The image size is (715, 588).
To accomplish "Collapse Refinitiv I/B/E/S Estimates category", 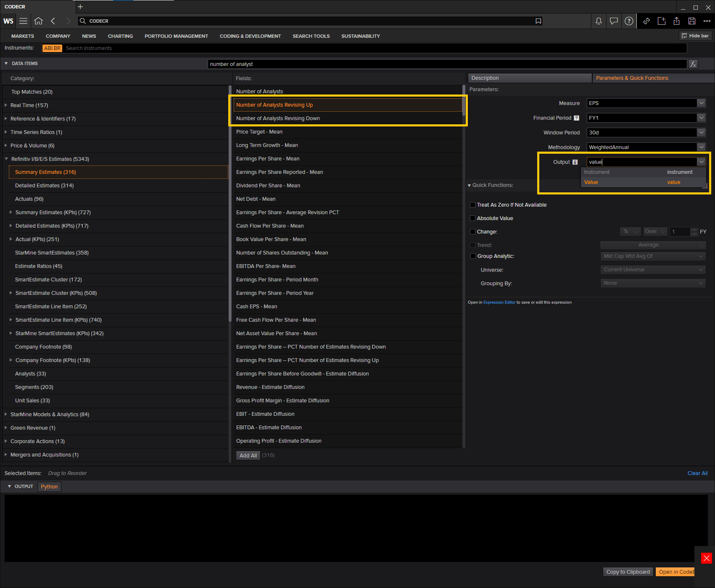I will click(x=6, y=159).
